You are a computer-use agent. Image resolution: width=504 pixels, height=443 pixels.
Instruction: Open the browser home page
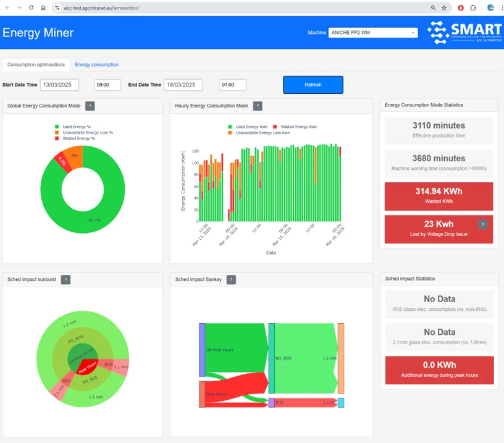coord(43,7)
